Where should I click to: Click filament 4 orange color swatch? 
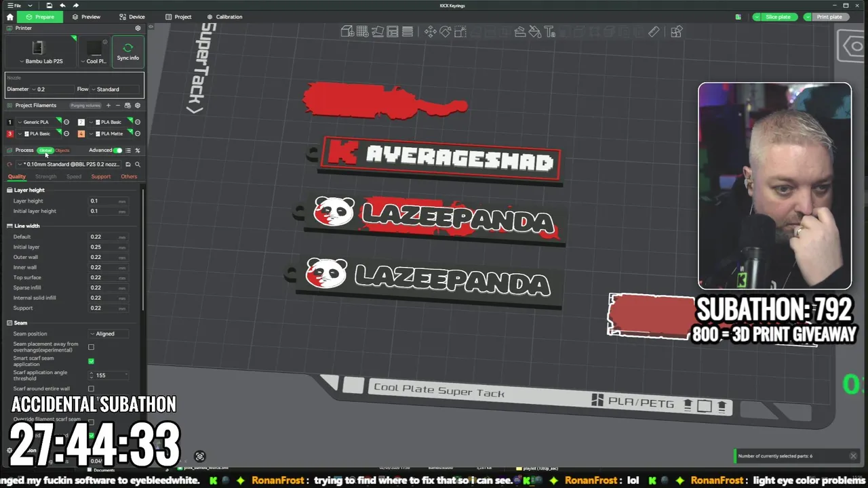pyautogui.click(x=81, y=134)
